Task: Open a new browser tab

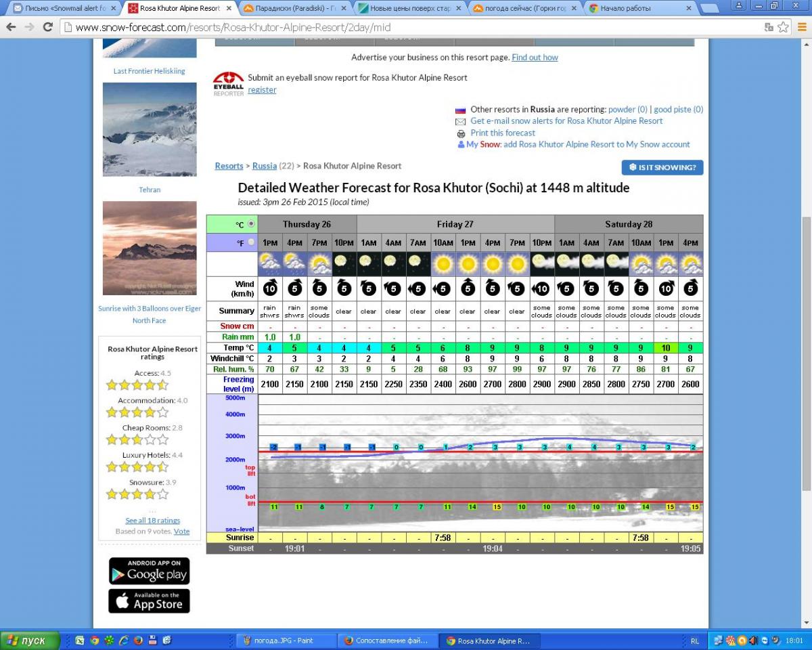Action: [x=710, y=8]
